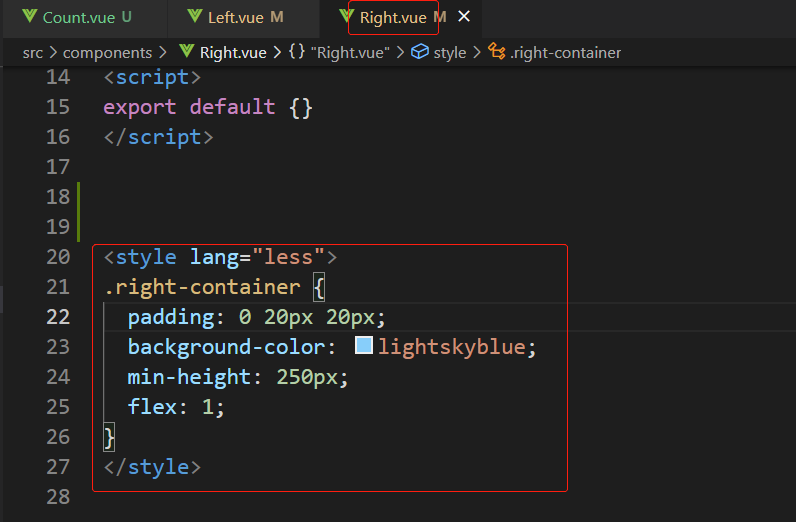Click the Vue icon on Count.vue tab
Image resolution: width=796 pixels, height=522 pixels.
[30, 17]
